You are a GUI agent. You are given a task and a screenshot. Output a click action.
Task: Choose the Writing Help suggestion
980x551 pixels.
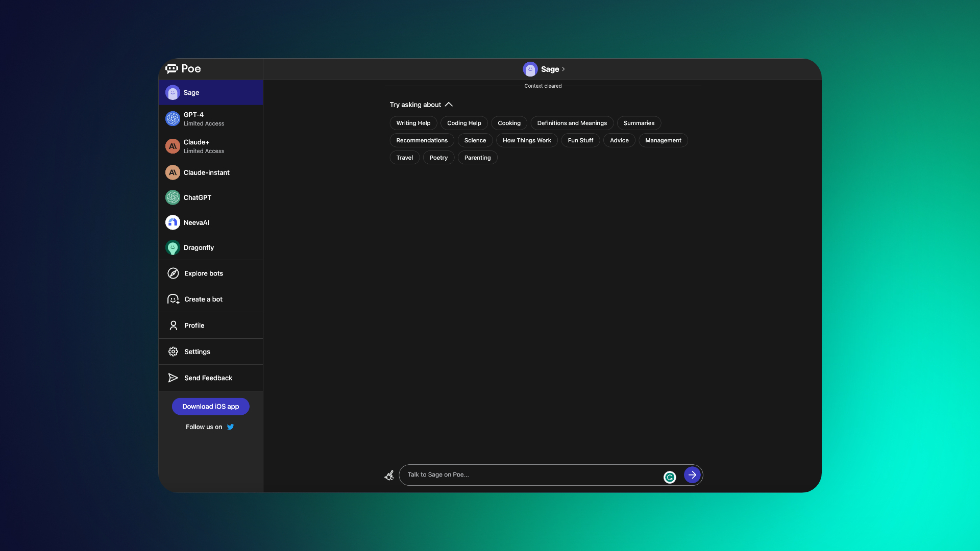point(413,123)
